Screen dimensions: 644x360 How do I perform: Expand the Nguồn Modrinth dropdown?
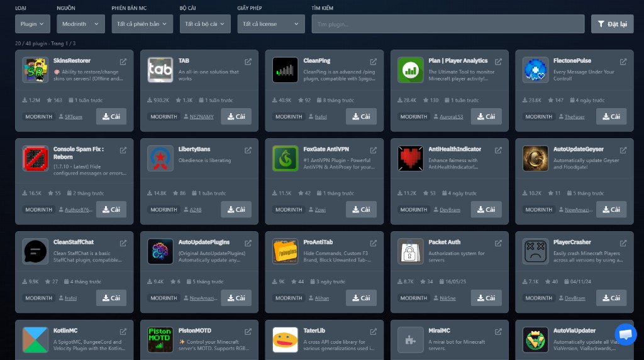tap(80, 24)
